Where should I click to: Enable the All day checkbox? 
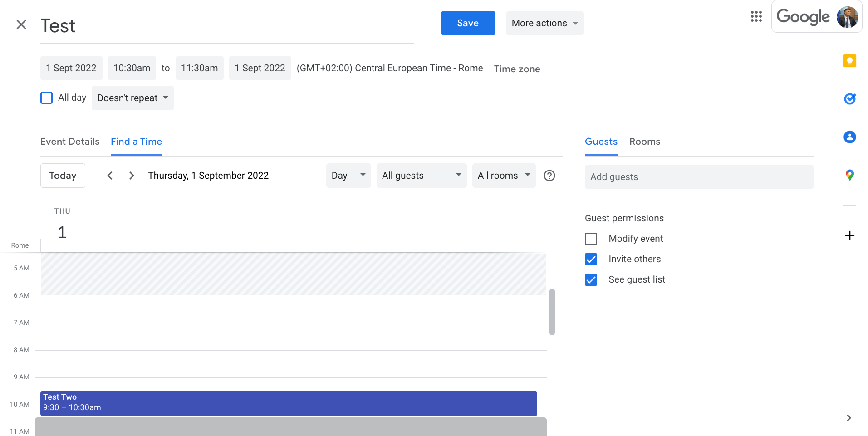coord(46,98)
